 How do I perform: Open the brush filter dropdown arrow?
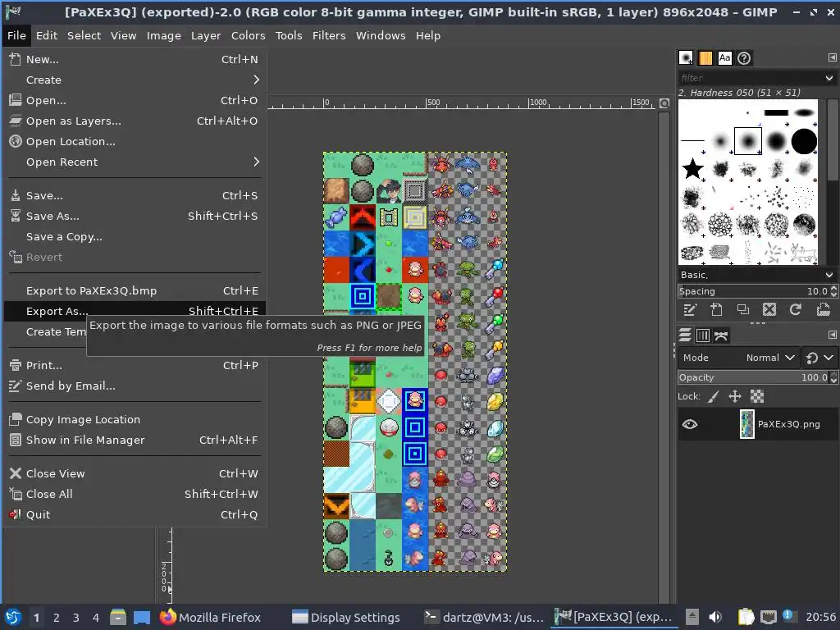tap(829, 78)
